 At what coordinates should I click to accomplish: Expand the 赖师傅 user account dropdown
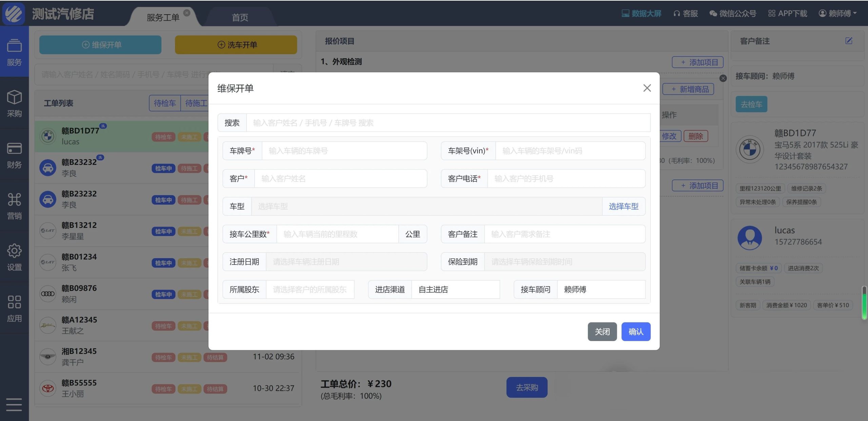pos(838,14)
